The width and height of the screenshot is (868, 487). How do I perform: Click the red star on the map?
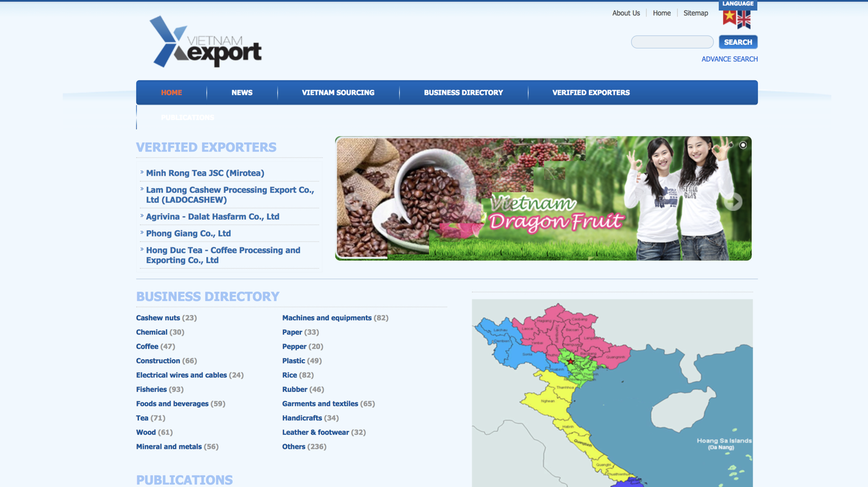click(x=570, y=361)
